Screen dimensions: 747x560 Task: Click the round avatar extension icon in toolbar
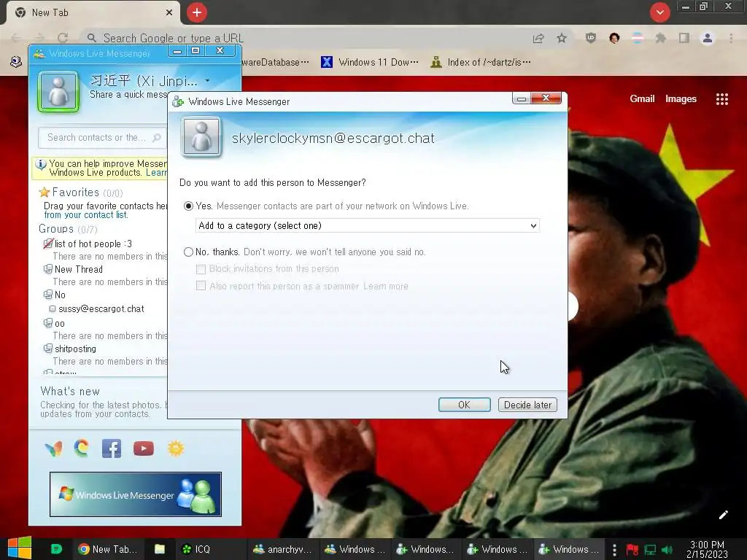coord(614,38)
